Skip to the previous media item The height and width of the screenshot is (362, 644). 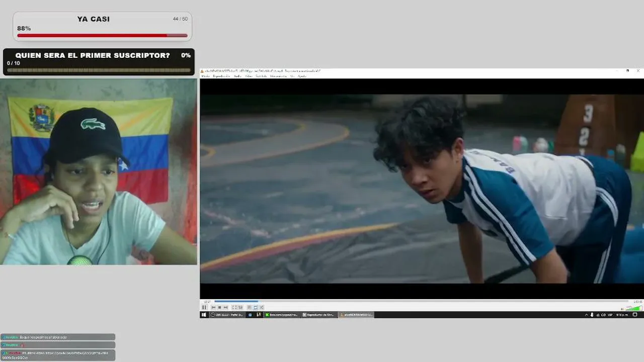tap(214, 307)
